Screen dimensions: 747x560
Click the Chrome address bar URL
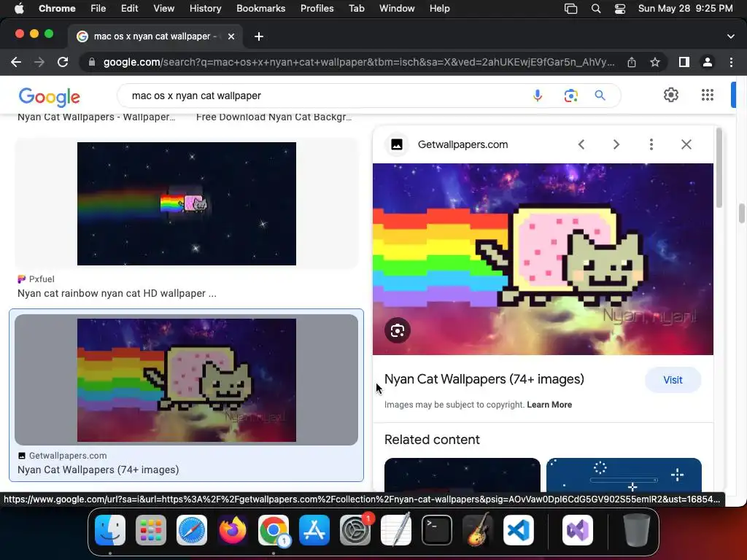[x=359, y=63]
